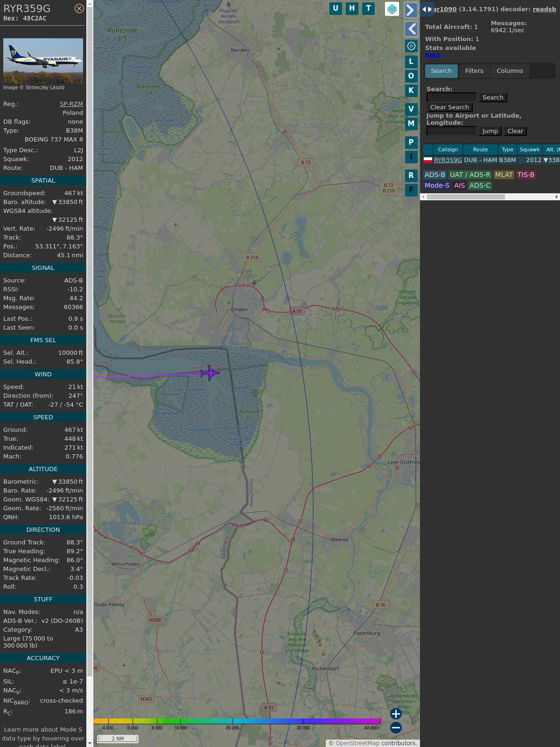Click the scroll-down arrow of info panel
This screenshot has height=747, width=560.
click(90, 743)
